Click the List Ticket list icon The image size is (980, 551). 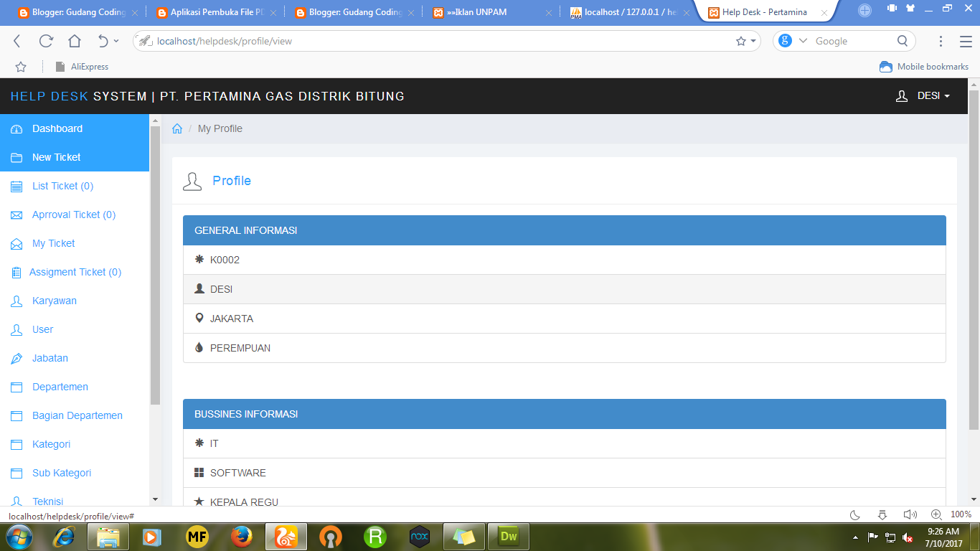click(x=17, y=187)
